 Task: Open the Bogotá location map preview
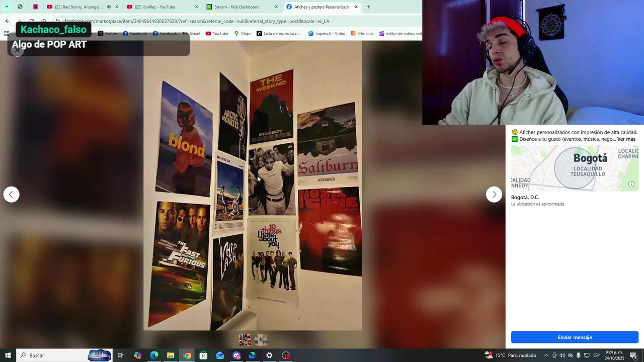[575, 168]
